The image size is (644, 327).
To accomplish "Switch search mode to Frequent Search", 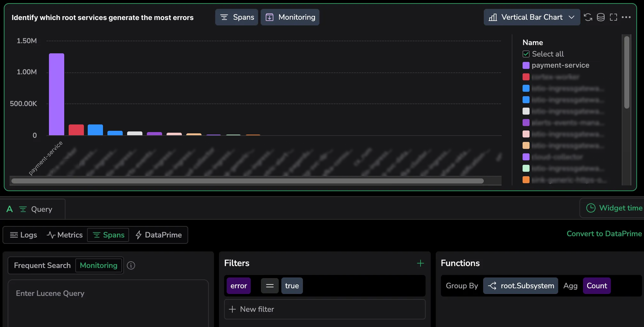I will pos(42,265).
